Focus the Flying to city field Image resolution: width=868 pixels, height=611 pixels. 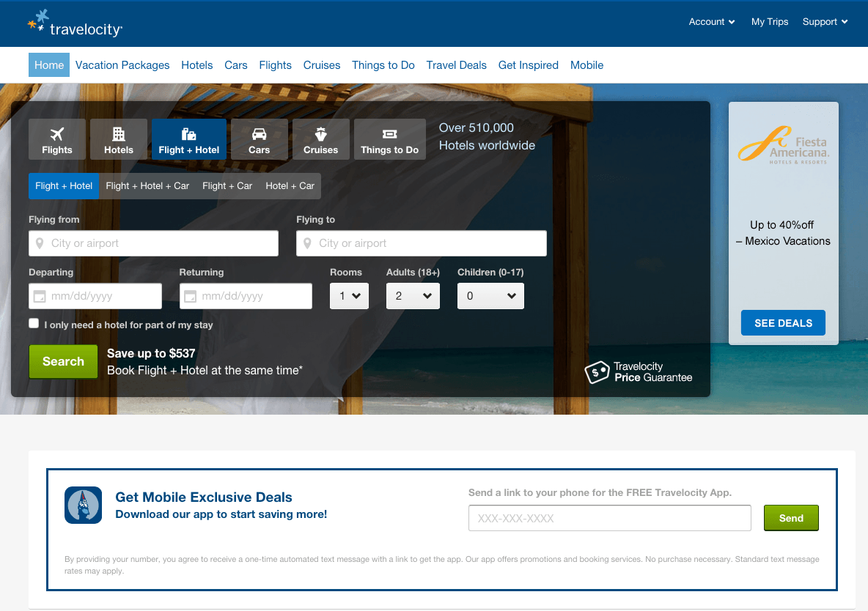(x=422, y=243)
